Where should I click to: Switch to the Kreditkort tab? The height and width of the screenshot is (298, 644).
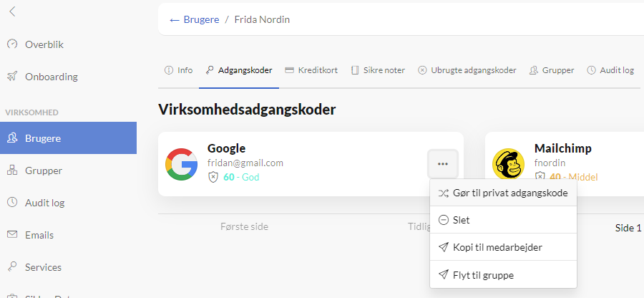pos(311,70)
